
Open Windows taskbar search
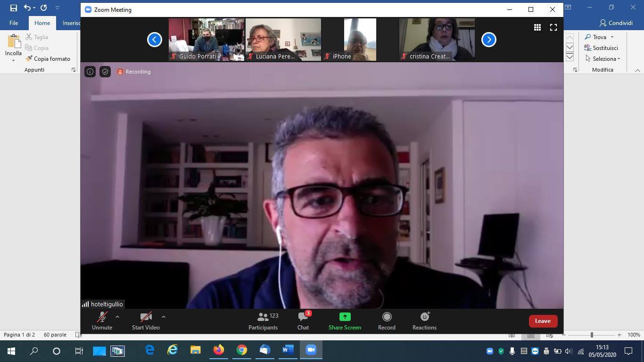34,351
